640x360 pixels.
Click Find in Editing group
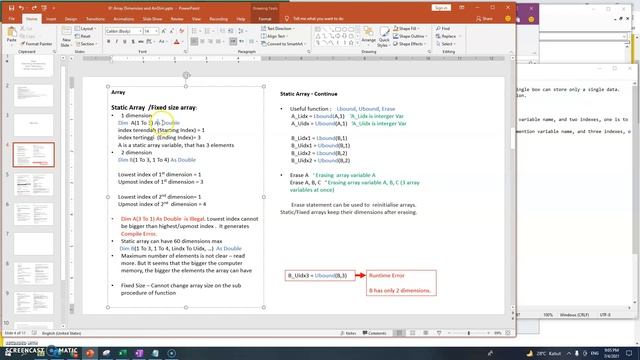click(443, 29)
